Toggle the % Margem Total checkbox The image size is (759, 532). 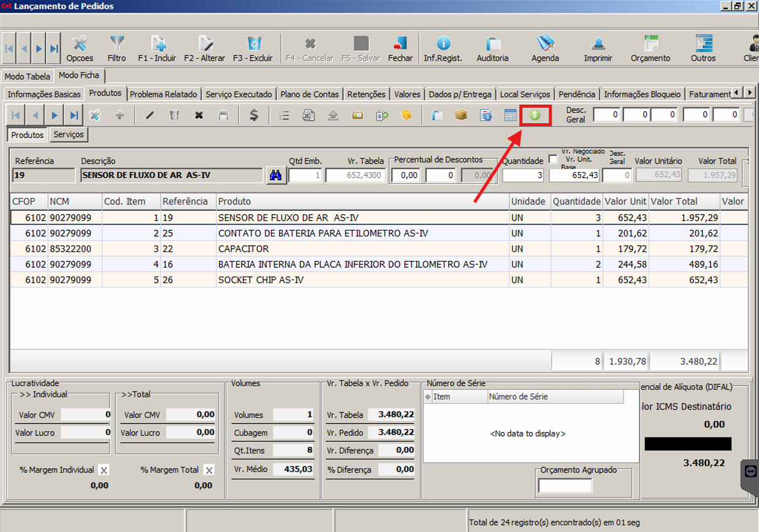(x=209, y=470)
